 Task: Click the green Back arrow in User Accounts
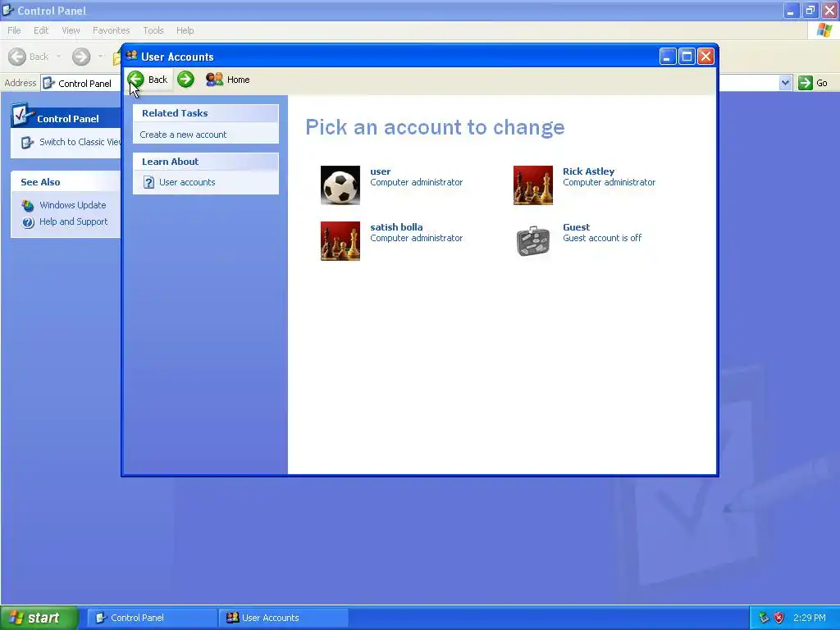tap(135, 80)
